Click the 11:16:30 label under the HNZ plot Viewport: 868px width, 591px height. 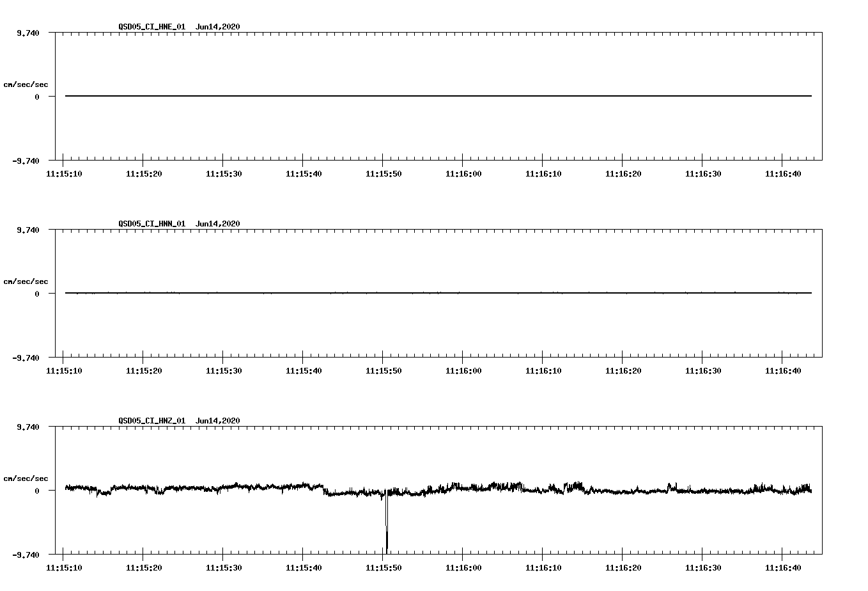point(703,568)
